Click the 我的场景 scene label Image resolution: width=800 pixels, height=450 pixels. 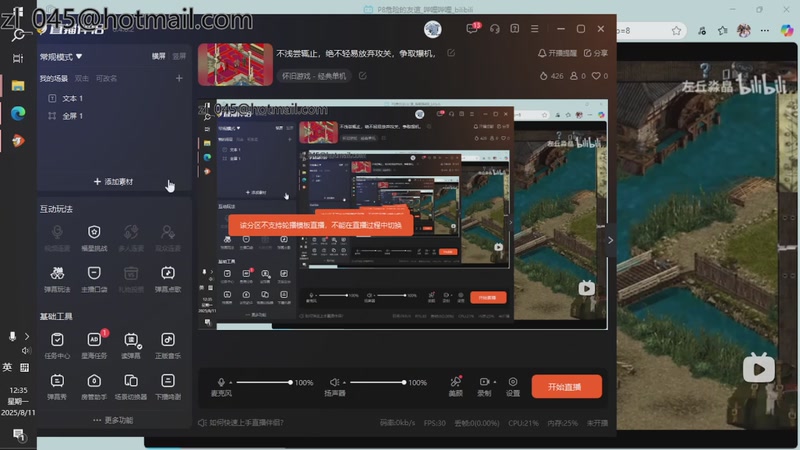tap(54, 79)
